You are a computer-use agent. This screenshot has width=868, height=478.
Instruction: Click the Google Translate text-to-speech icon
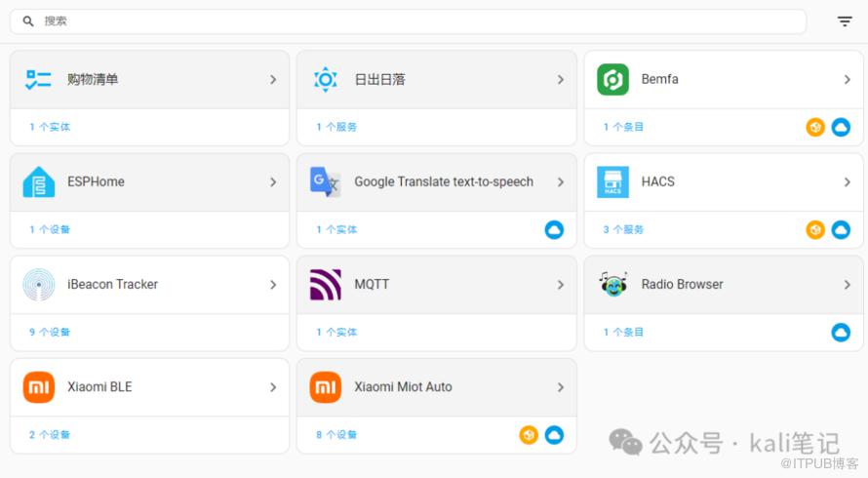point(326,181)
